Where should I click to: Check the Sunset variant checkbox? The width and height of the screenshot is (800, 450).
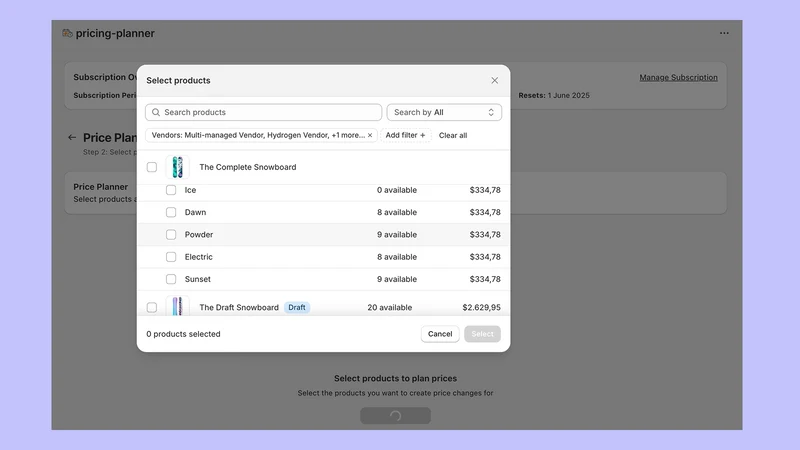point(171,279)
